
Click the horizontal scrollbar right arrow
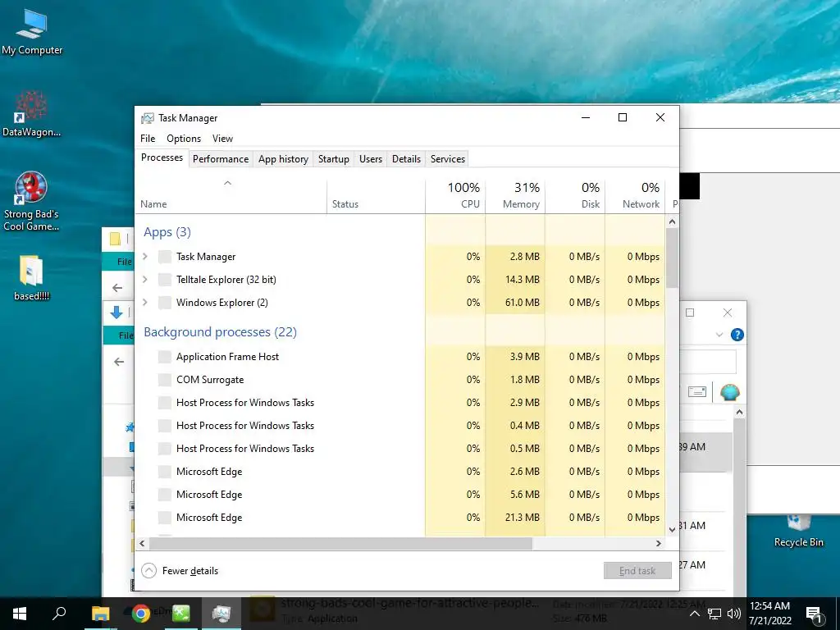pyautogui.click(x=659, y=543)
